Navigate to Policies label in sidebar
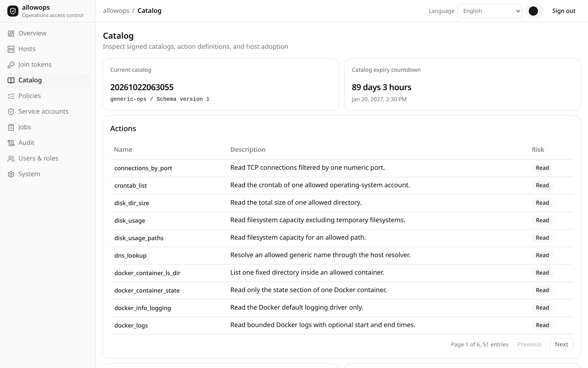588x368 pixels. [30, 96]
